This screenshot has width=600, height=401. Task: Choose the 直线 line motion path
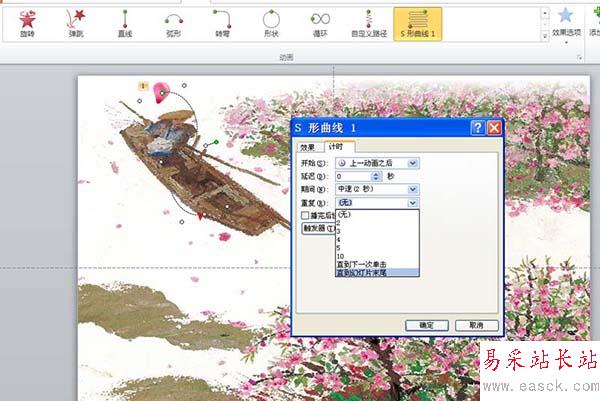coord(125,24)
